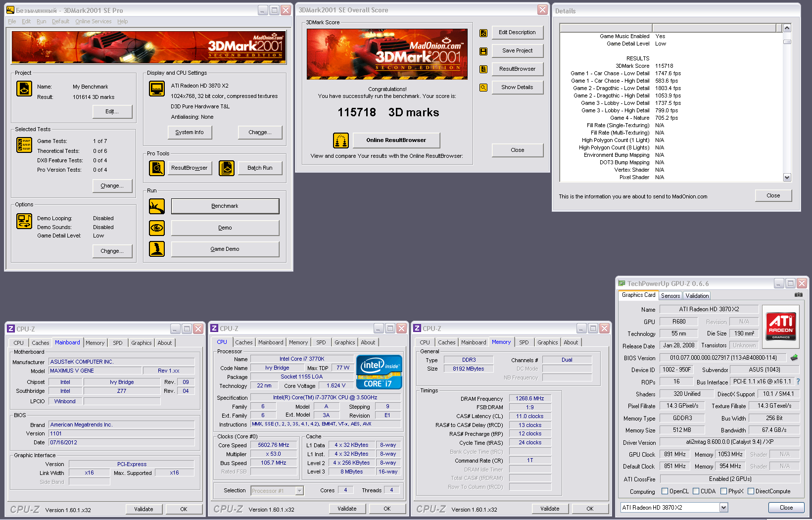Click the Save Project button
Image resolution: width=812 pixels, height=520 pixels.
coord(518,51)
